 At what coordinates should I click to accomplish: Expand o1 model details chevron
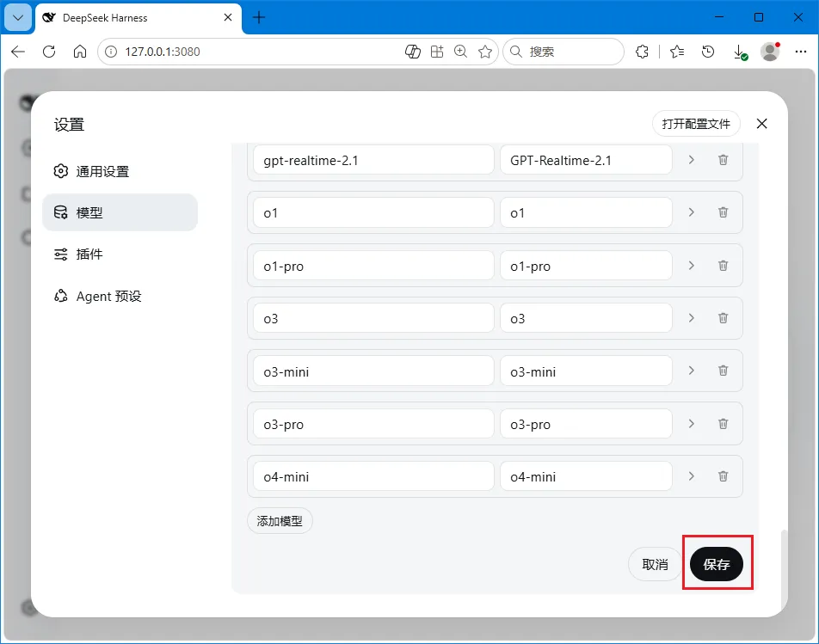click(691, 212)
